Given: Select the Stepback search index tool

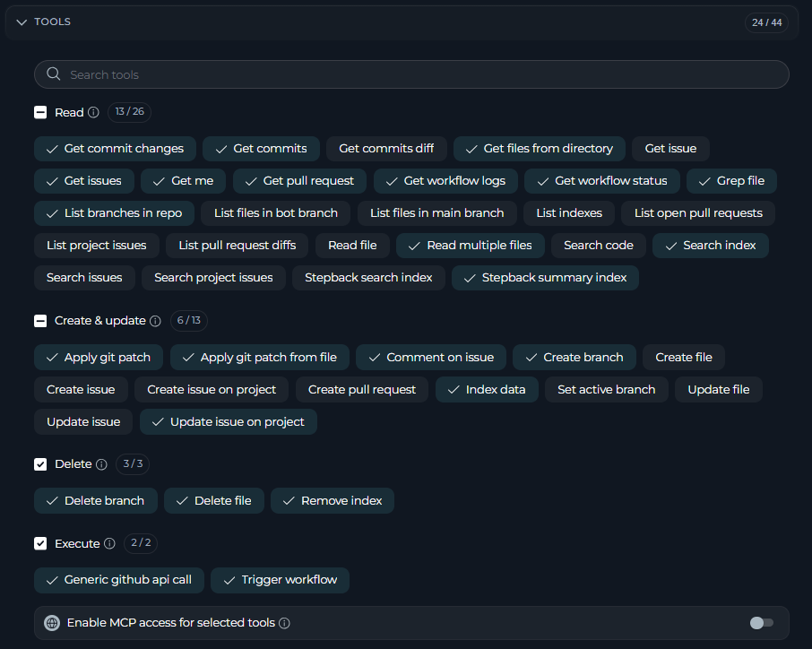Looking at the screenshot, I should click(368, 278).
